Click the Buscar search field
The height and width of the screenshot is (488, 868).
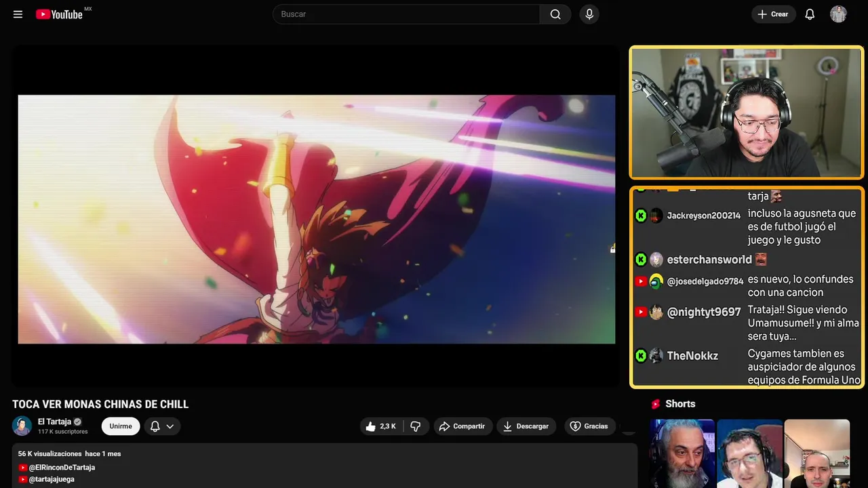[406, 14]
